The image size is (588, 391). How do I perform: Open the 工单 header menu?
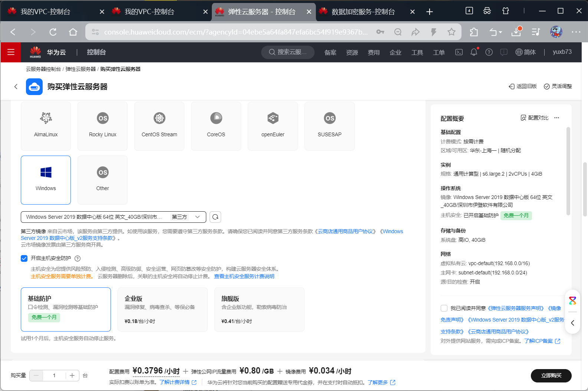coord(439,52)
